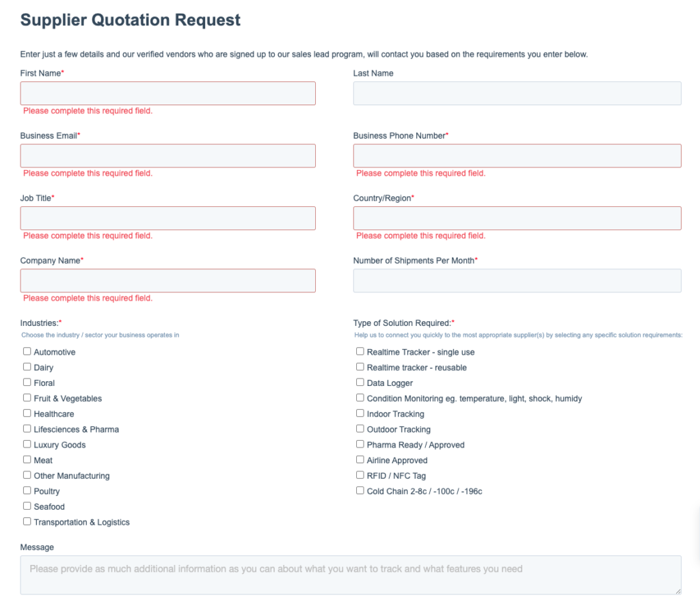Click the Business Phone Number field
Screen dimensions: 700x606
coord(517,156)
